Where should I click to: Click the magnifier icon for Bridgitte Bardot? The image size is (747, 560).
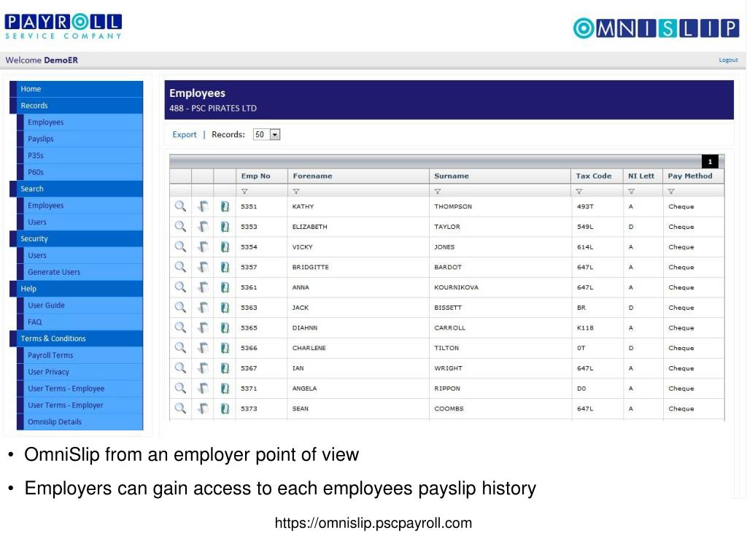[180, 267]
